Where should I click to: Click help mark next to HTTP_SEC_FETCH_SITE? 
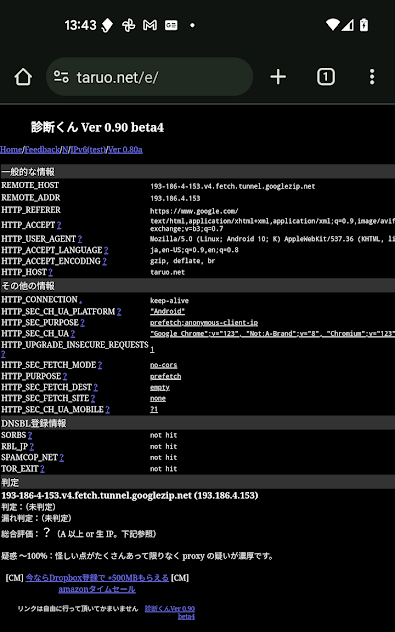click(93, 398)
